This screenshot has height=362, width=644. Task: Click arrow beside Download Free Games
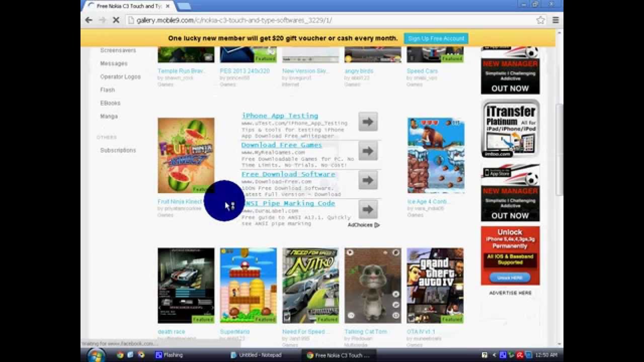[x=368, y=151]
